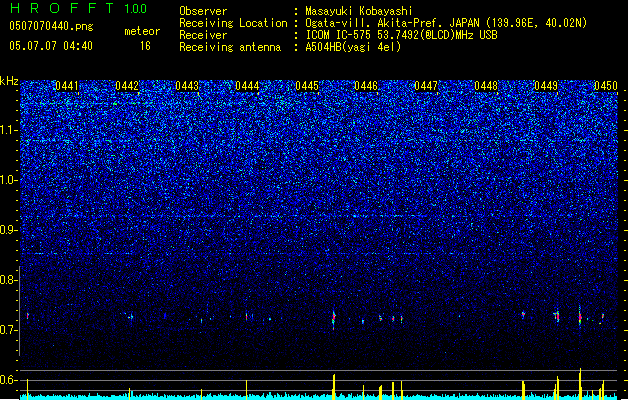Click the strong meteor echo just before 0446
The image size is (629, 400).
(x=334, y=318)
